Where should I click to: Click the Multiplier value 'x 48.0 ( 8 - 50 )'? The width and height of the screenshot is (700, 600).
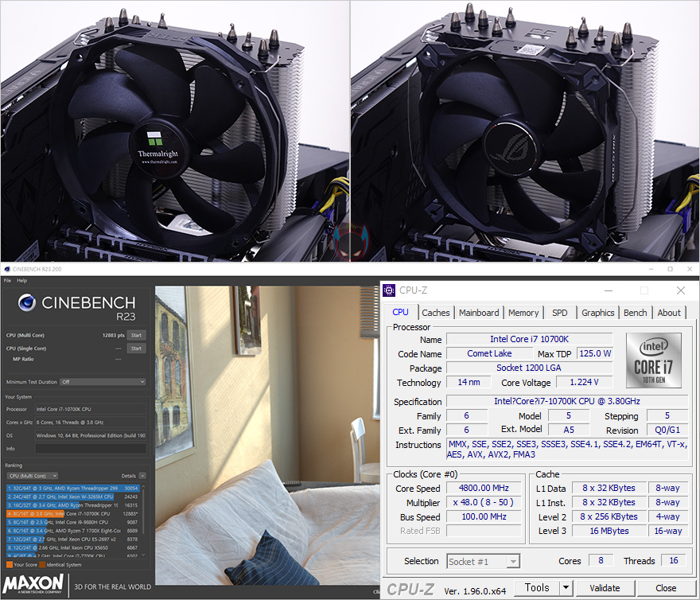(x=484, y=502)
